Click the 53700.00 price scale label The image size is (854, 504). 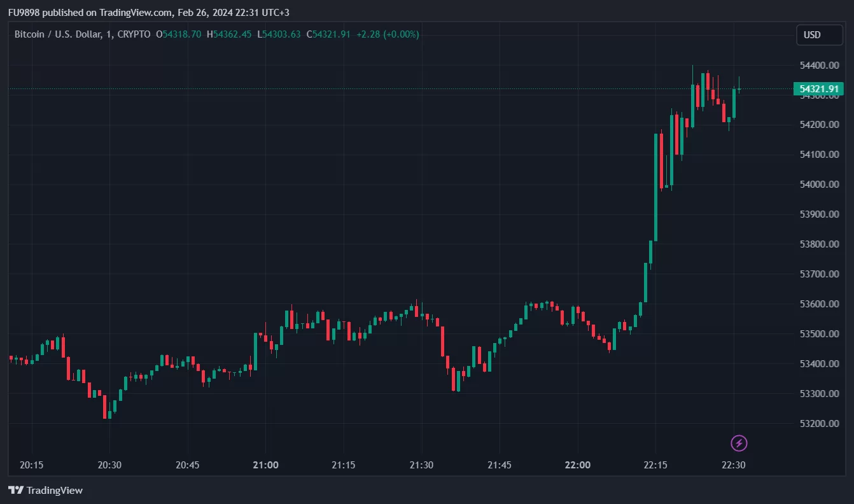click(818, 274)
